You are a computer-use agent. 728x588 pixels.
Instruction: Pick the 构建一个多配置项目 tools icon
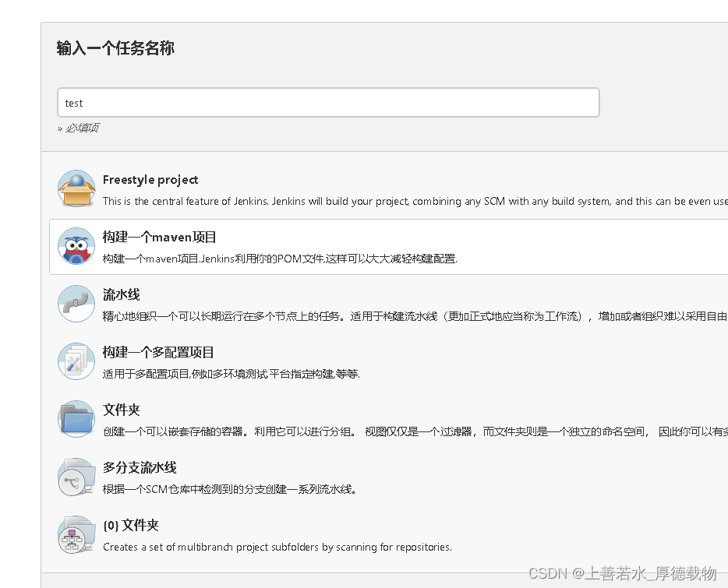pos(76,361)
